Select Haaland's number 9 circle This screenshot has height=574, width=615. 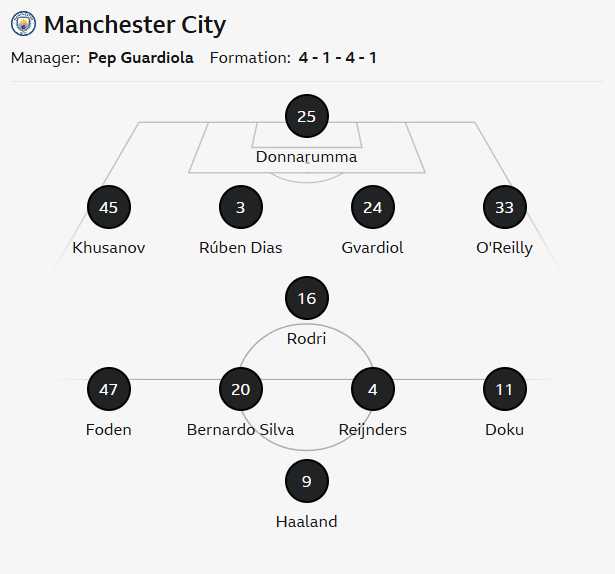[306, 480]
